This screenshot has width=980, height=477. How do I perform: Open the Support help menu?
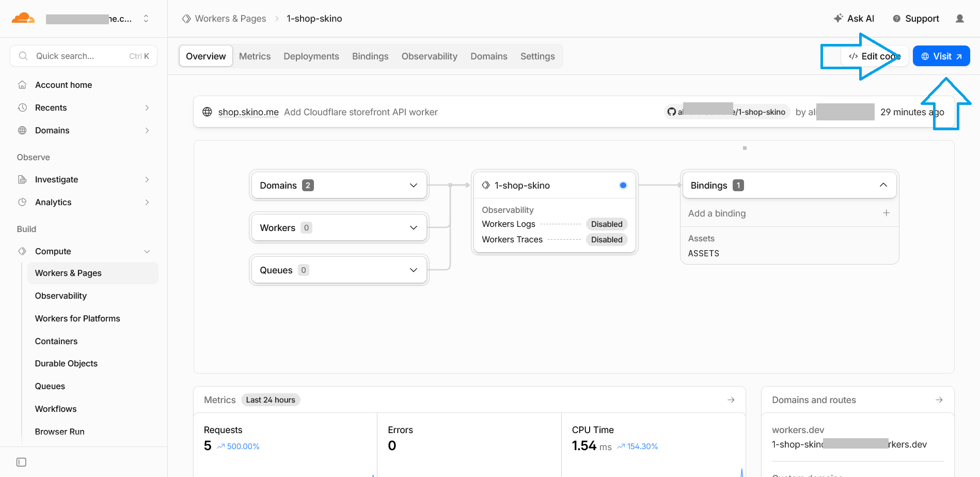[916, 19]
